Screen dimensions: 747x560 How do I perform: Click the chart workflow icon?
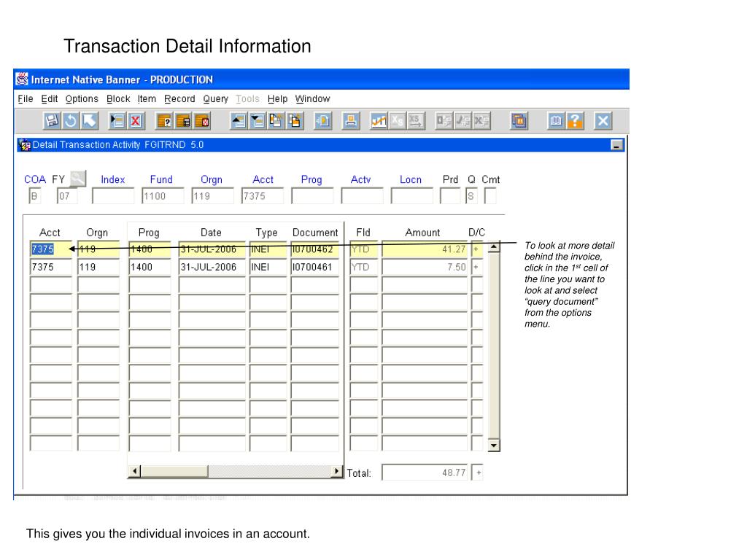[379, 120]
